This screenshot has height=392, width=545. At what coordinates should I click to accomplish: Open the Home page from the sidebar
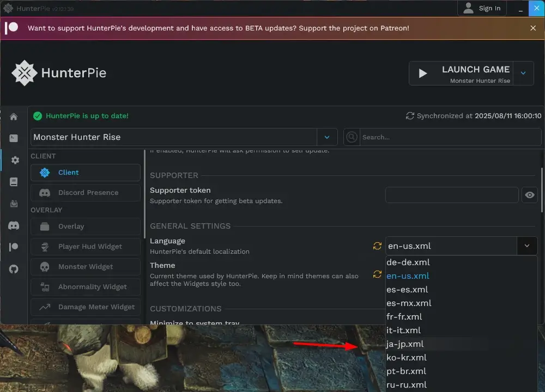pos(14,117)
